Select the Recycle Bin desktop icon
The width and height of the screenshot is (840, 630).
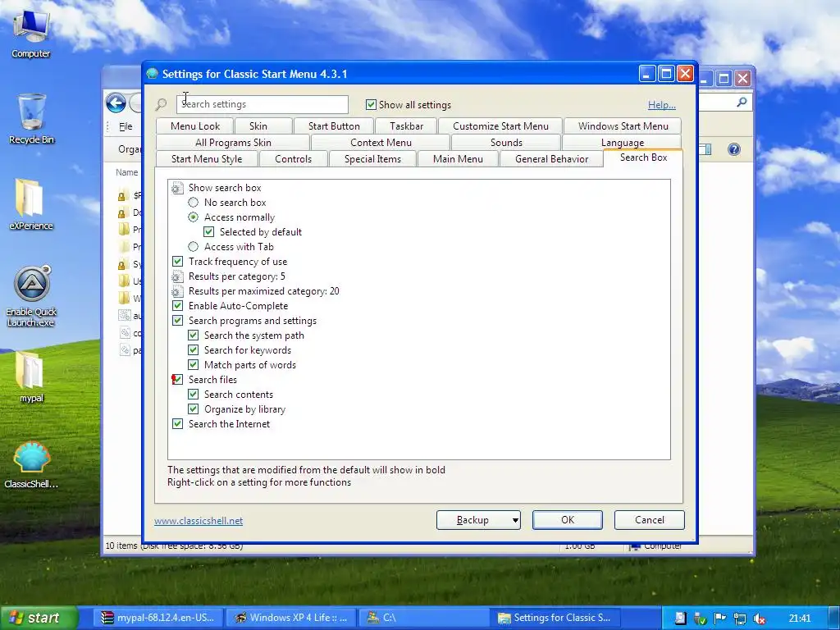pos(31,119)
